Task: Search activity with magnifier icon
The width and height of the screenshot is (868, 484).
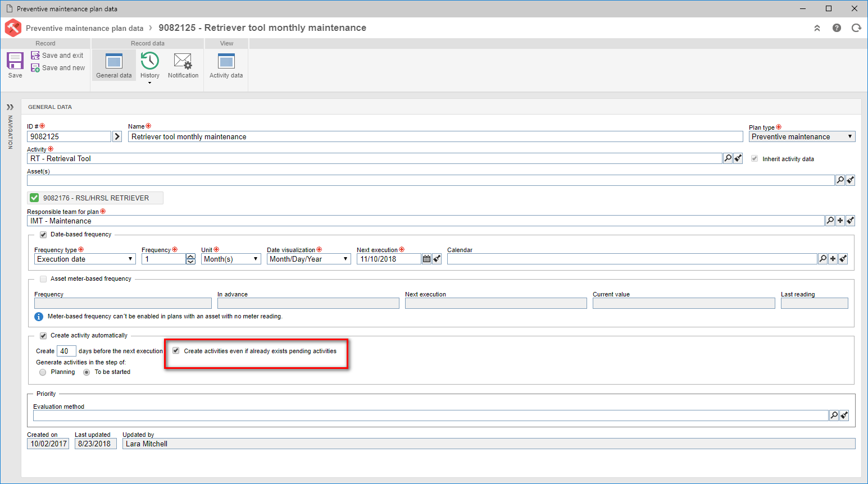Action: [x=728, y=158]
